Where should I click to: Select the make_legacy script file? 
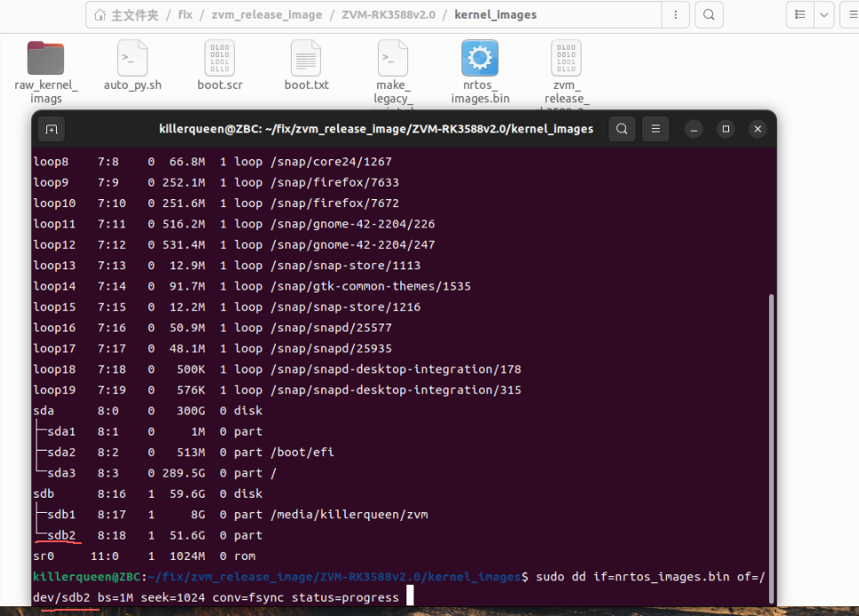click(392, 59)
